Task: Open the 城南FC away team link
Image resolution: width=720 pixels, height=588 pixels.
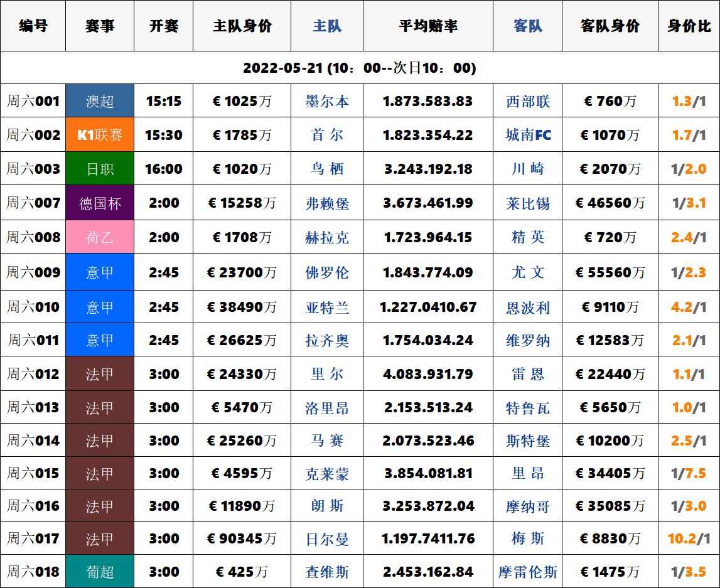Action: pyautogui.click(x=527, y=135)
